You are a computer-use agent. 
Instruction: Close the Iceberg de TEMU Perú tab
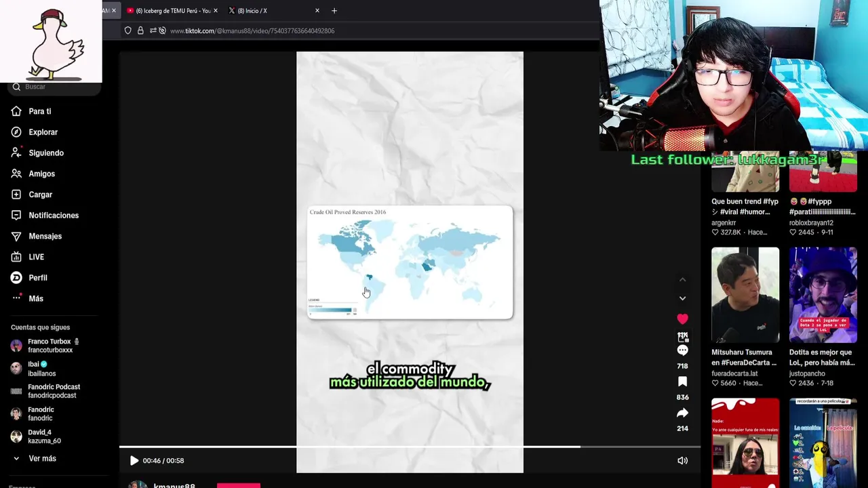coord(216,11)
